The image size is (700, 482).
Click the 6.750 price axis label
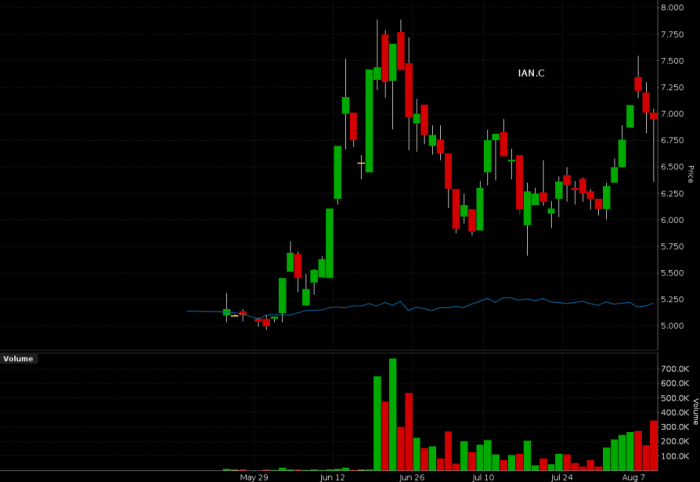pos(672,140)
